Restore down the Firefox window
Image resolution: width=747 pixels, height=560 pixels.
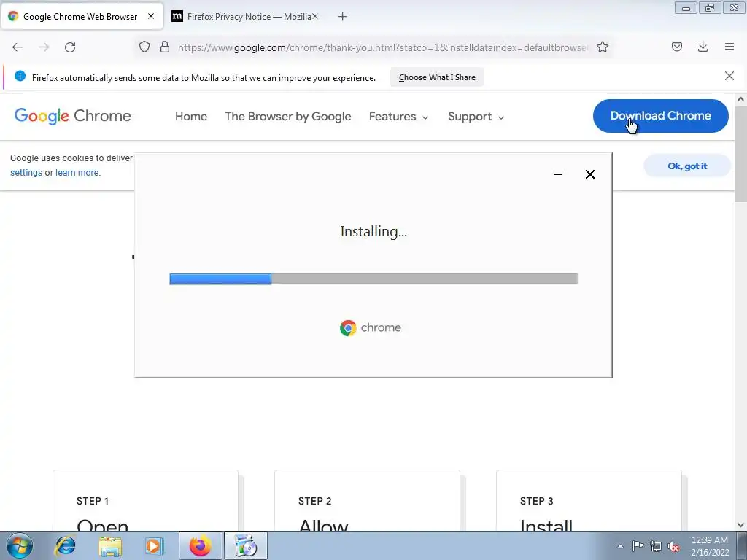click(x=710, y=8)
